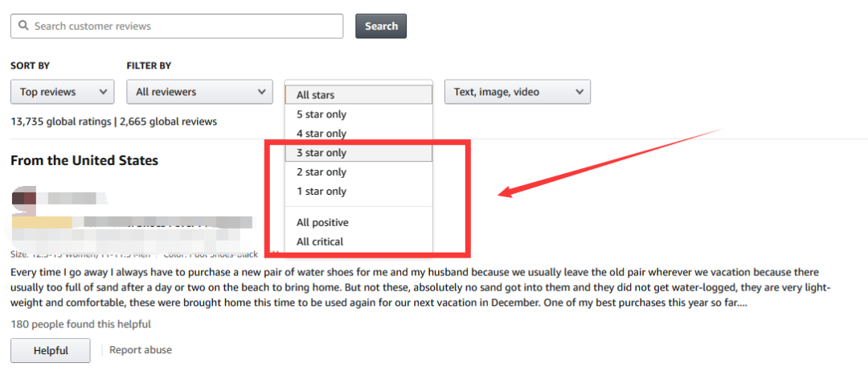868x371 pixels.
Task: Click the chevron arrow on All reviewers
Action: [x=261, y=92]
